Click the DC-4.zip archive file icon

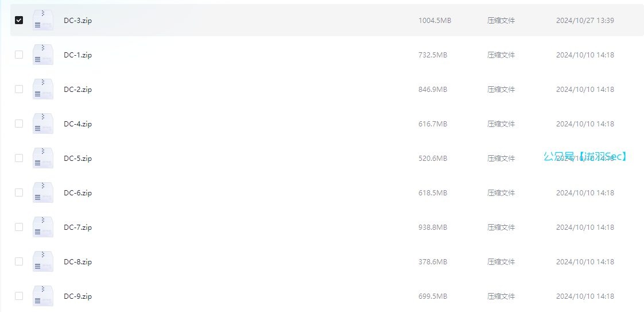click(x=43, y=124)
